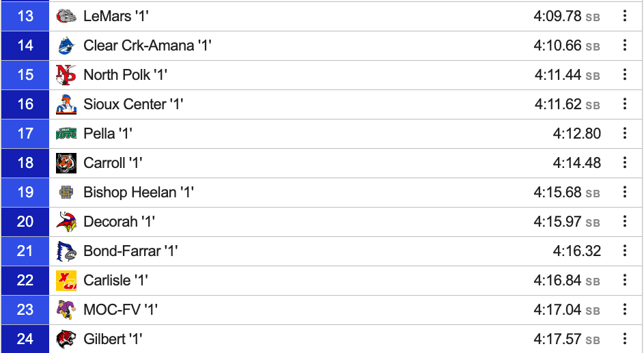Click the Carroll tiger logo
Viewport: 644px width, 353px height.
[x=66, y=163]
